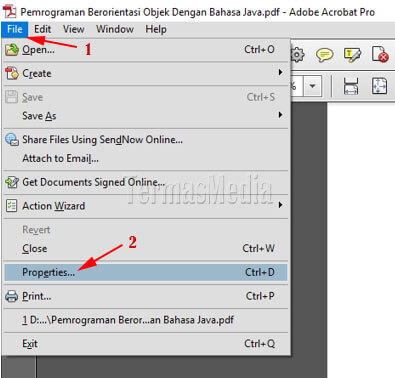The height and width of the screenshot is (378, 395).
Task: Choose Close from the File menu
Action: 146,248
